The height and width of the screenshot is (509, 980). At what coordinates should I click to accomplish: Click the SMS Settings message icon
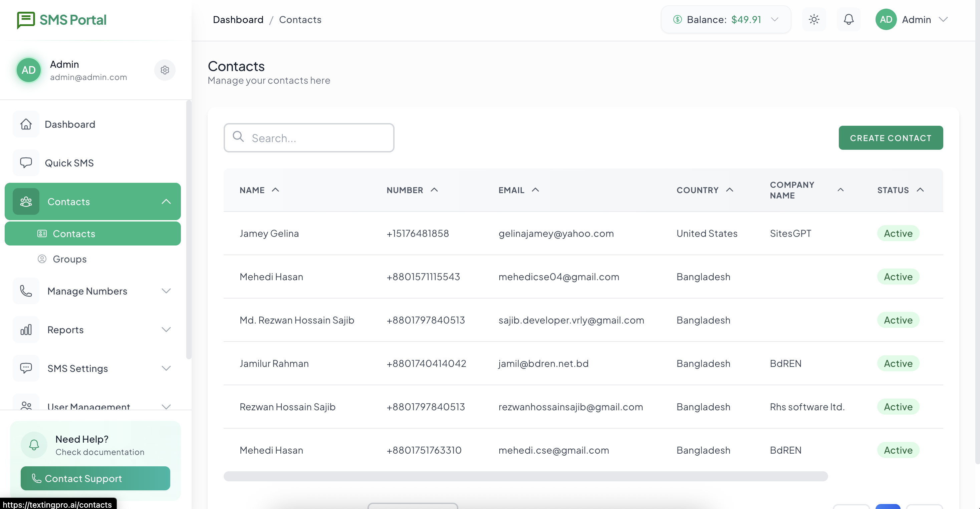(x=26, y=368)
